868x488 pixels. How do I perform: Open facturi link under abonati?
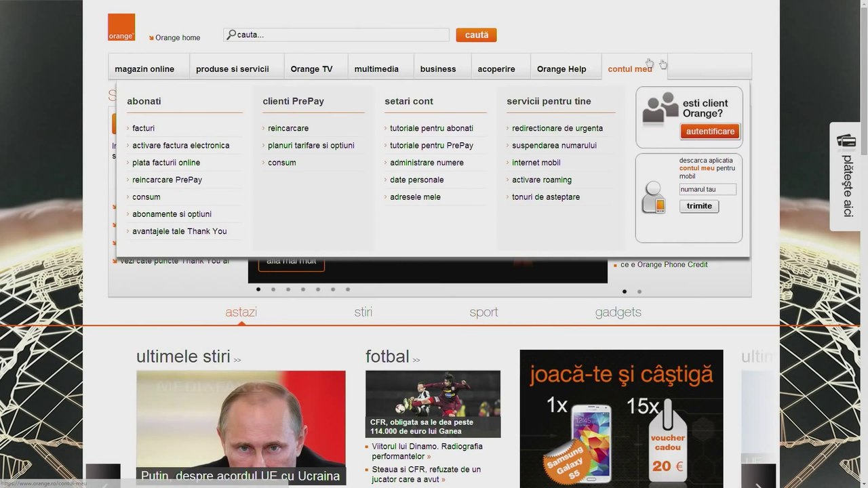tap(143, 128)
